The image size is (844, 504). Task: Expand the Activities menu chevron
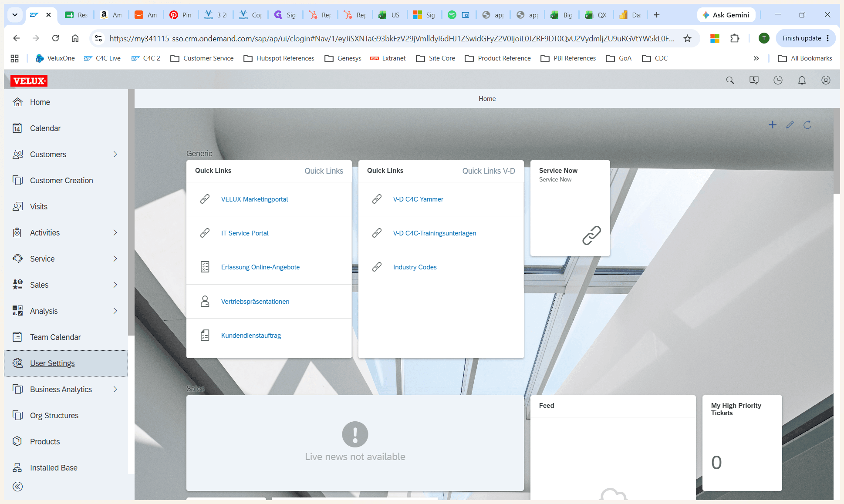(x=115, y=232)
